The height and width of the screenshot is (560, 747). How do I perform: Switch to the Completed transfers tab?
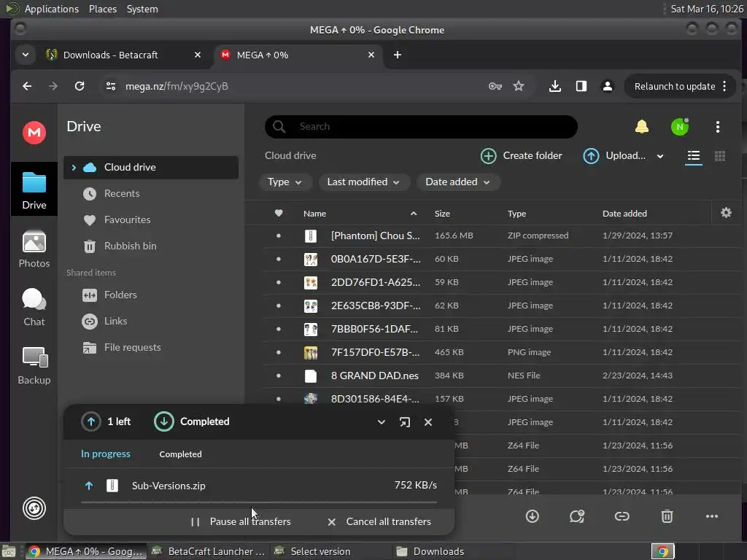coord(181,454)
